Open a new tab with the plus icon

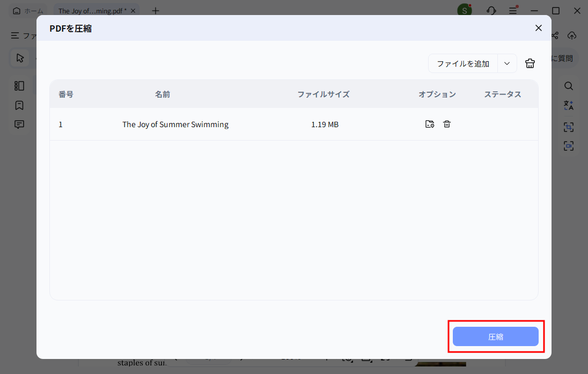[155, 11]
